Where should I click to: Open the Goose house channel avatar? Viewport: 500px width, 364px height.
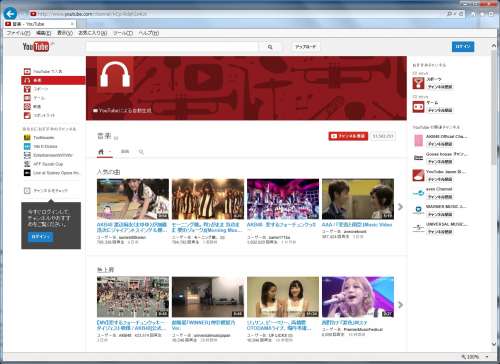pyautogui.click(x=418, y=158)
